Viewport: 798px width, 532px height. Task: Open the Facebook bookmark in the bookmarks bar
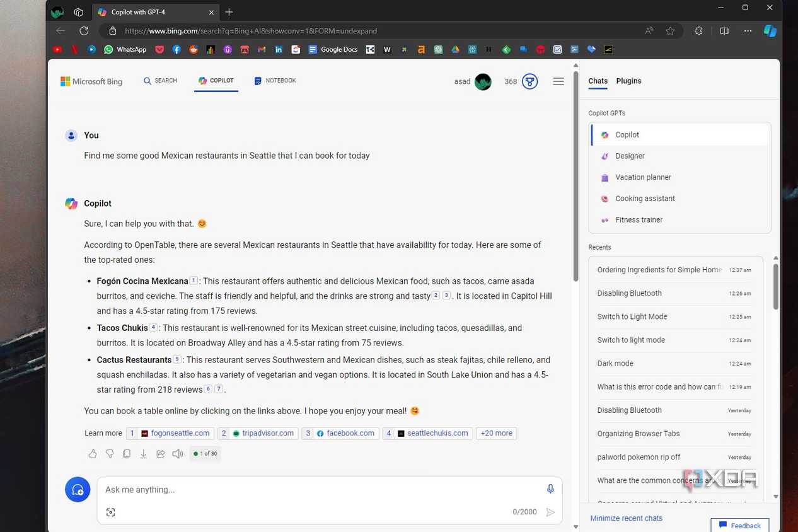(x=176, y=49)
